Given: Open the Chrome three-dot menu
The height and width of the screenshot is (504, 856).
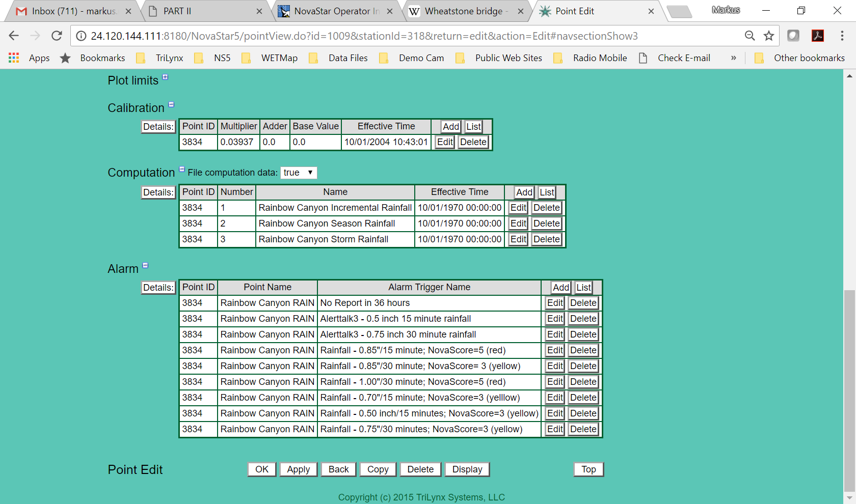Looking at the screenshot, I should point(842,36).
